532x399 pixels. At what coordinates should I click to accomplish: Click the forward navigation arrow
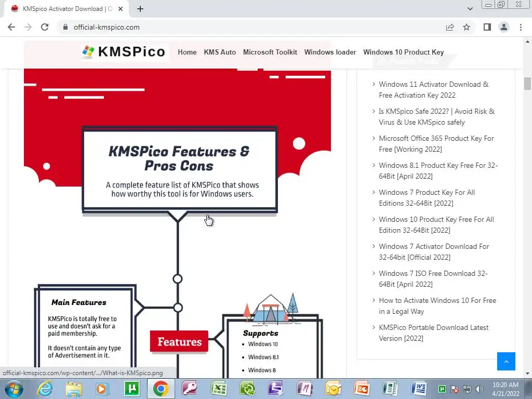(28, 27)
